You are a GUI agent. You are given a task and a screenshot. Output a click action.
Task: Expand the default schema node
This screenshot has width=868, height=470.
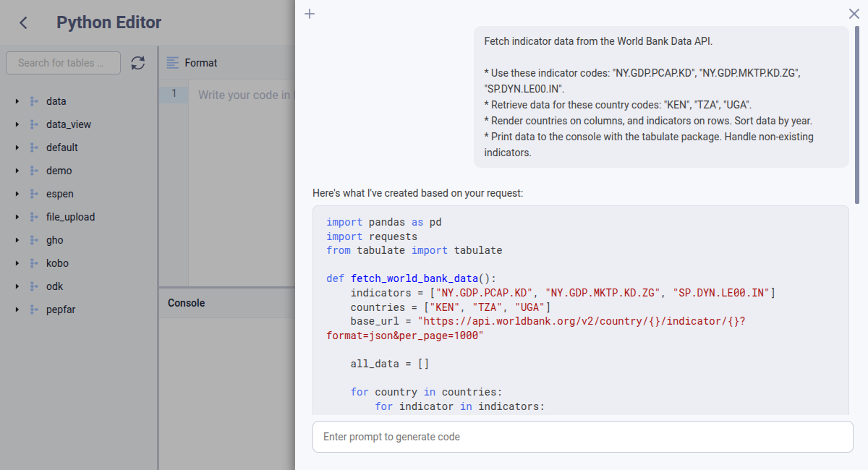(x=17, y=147)
